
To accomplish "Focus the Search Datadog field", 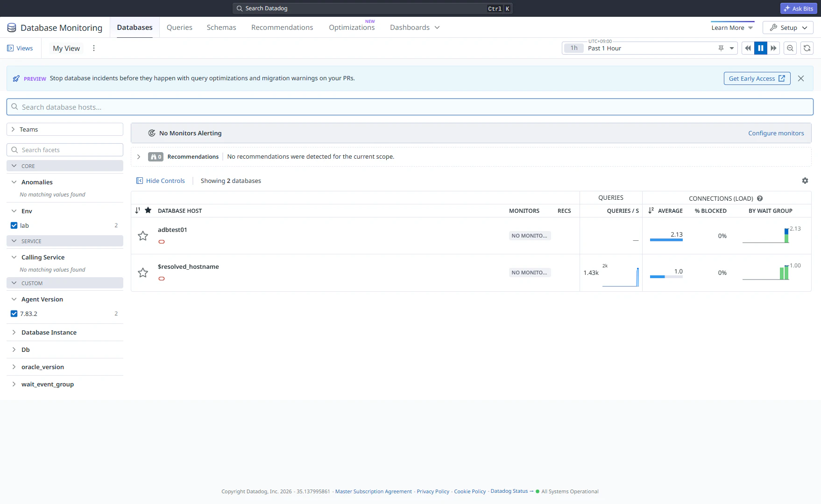I will pos(373,8).
